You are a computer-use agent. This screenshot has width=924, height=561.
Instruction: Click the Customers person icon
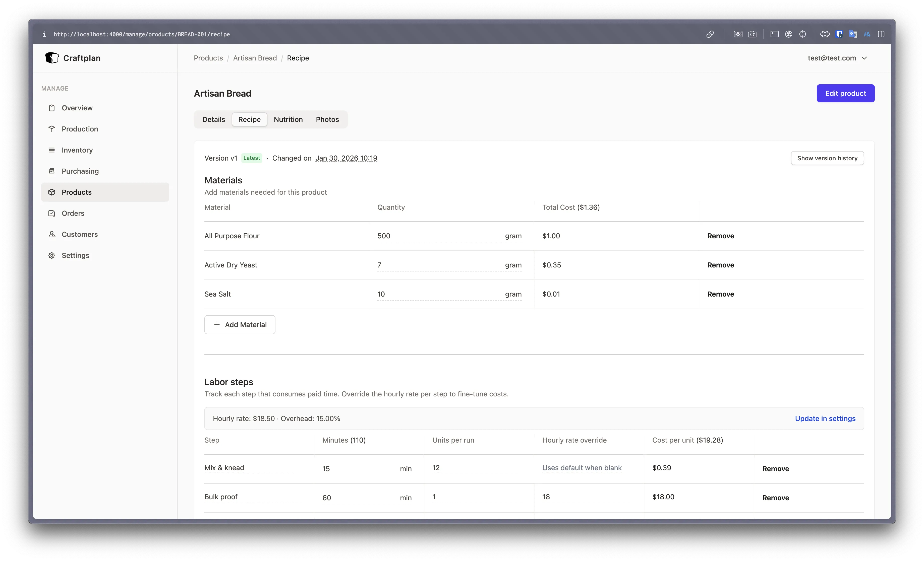pos(52,234)
